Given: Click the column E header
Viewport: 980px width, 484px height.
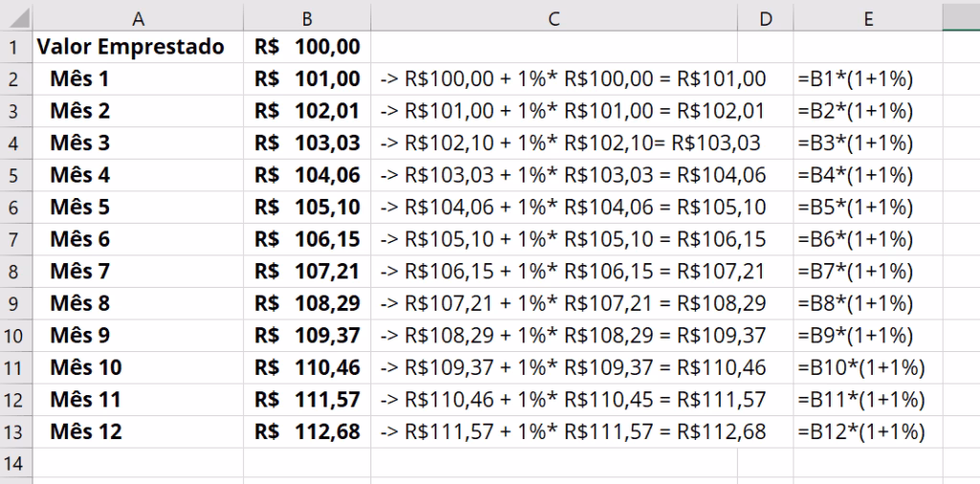Looking at the screenshot, I should pos(867,18).
